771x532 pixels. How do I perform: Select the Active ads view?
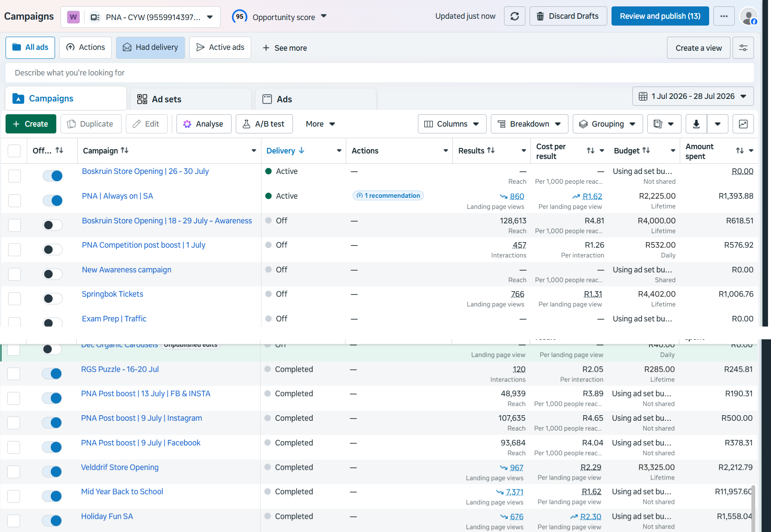(x=220, y=47)
